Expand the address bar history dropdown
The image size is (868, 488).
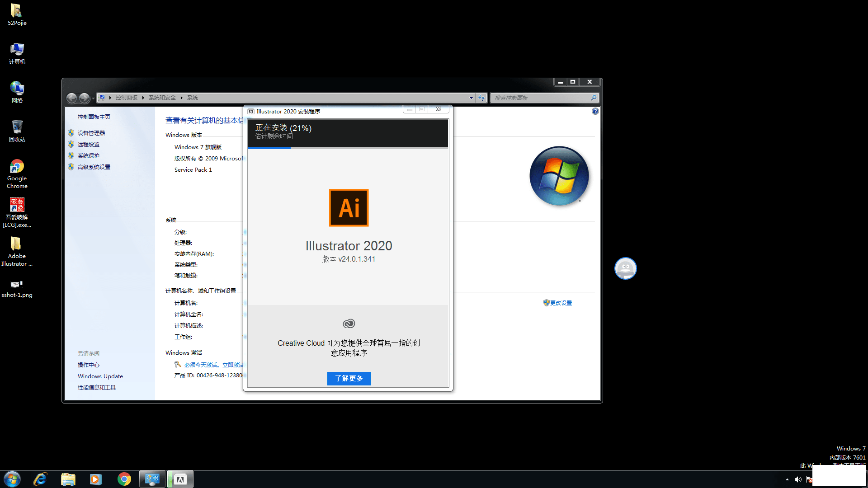pyautogui.click(x=471, y=98)
